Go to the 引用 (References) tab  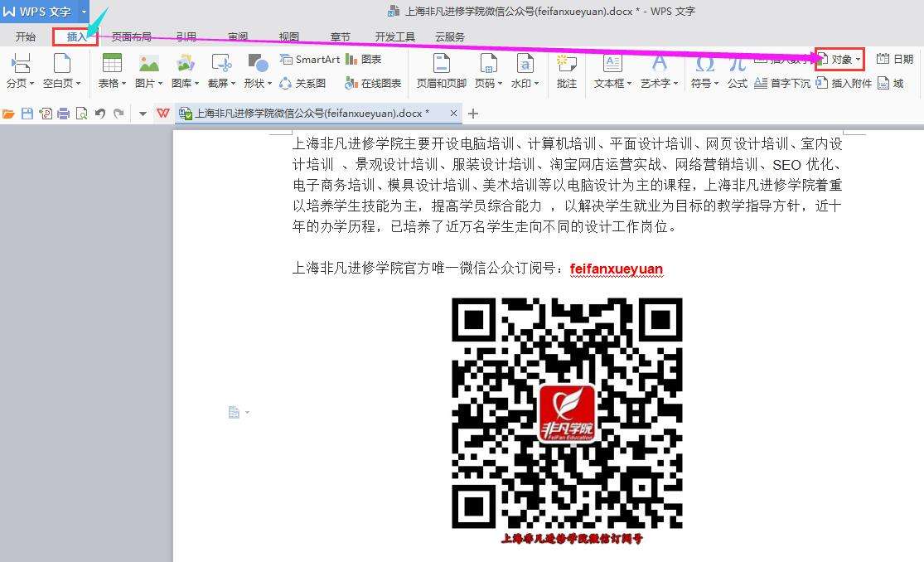click(x=186, y=36)
